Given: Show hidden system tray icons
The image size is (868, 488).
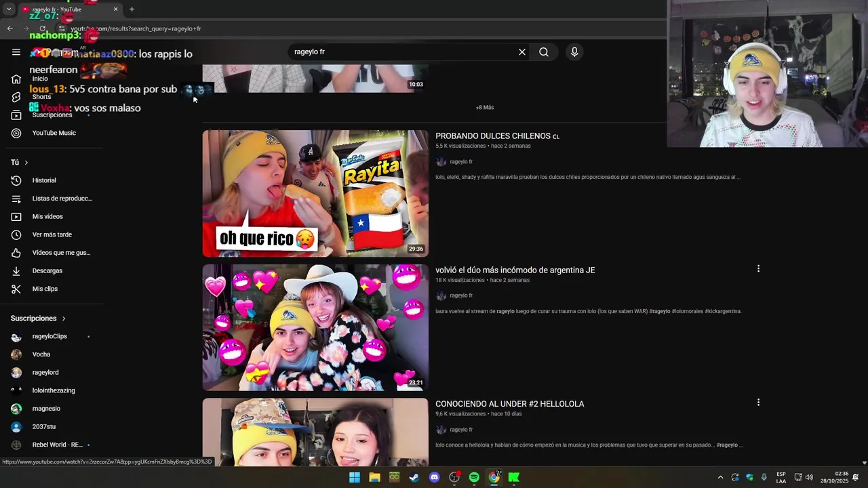Looking at the screenshot, I should (720, 477).
